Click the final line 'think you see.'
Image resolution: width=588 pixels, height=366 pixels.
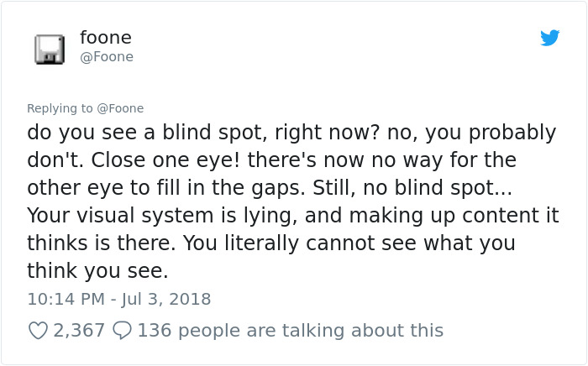pyautogui.click(x=97, y=271)
